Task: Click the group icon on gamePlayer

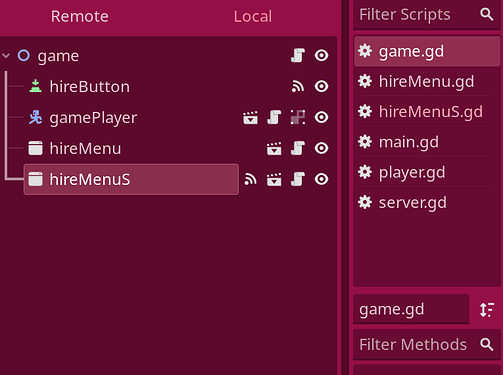Action: click(x=298, y=117)
